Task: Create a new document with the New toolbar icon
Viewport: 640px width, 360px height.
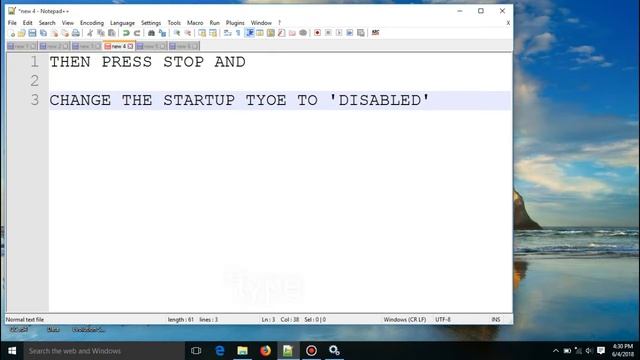Action: click(11, 33)
